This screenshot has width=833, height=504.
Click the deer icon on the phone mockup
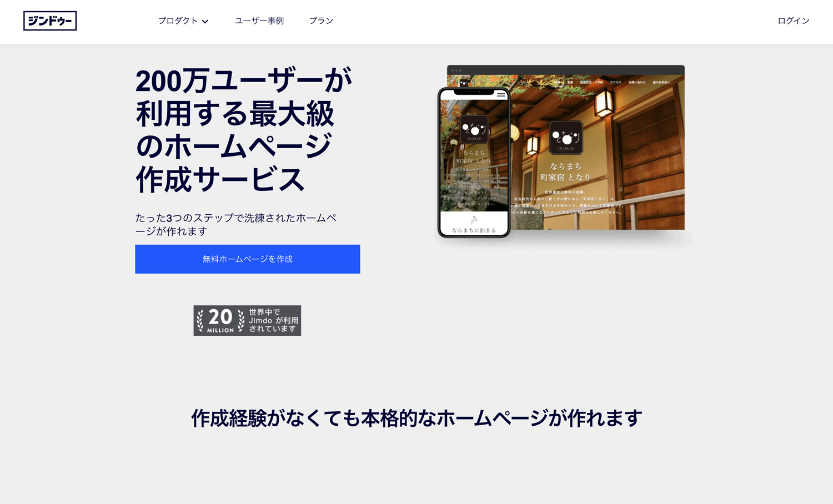474,220
